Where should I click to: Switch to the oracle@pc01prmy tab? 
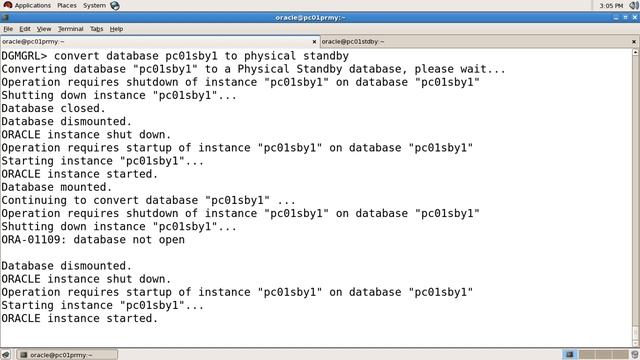(x=159, y=42)
